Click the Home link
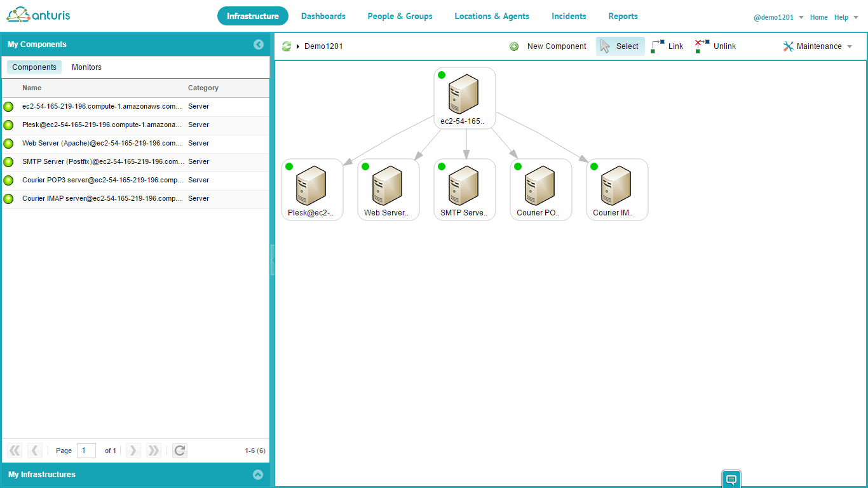 tap(818, 17)
